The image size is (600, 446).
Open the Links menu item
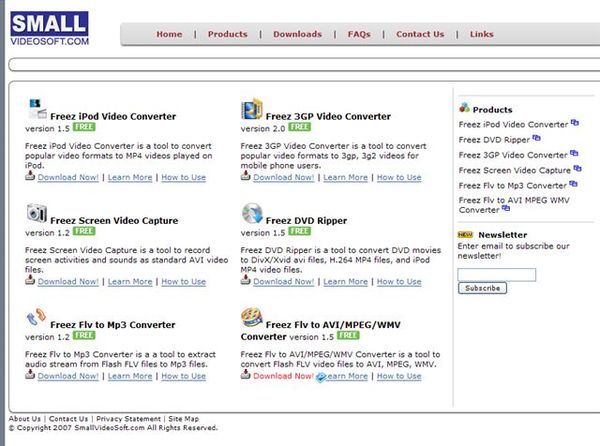[482, 34]
